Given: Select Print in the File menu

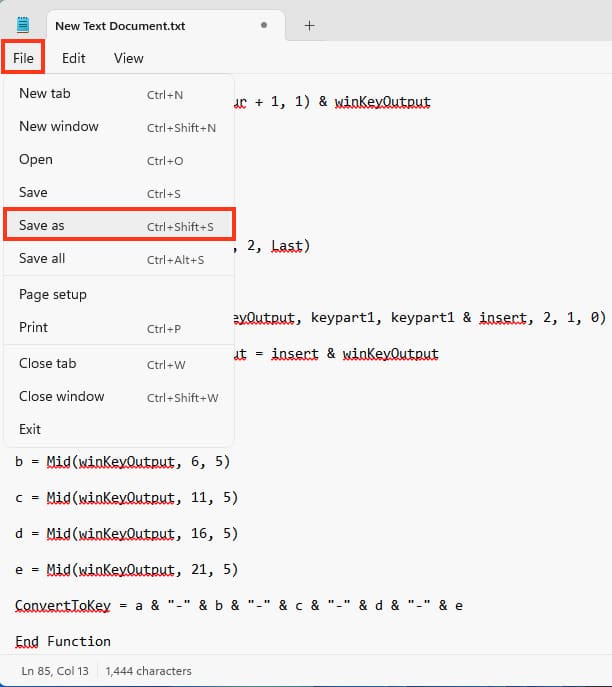Looking at the screenshot, I should pos(33,328).
